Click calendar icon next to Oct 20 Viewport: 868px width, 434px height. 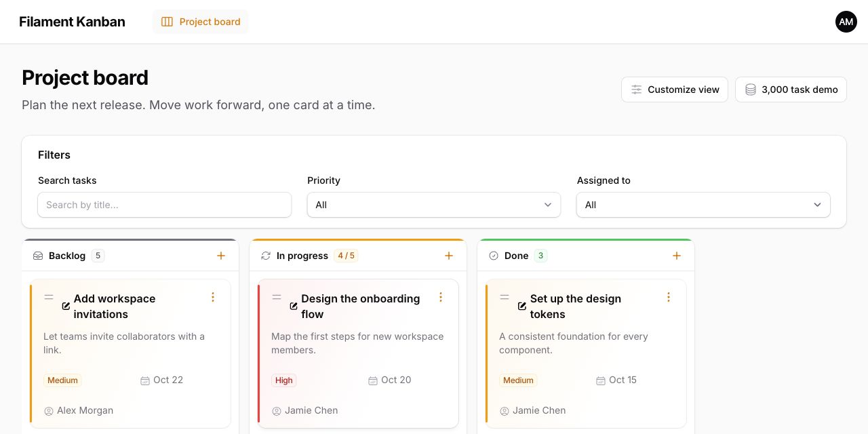click(373, 380)
